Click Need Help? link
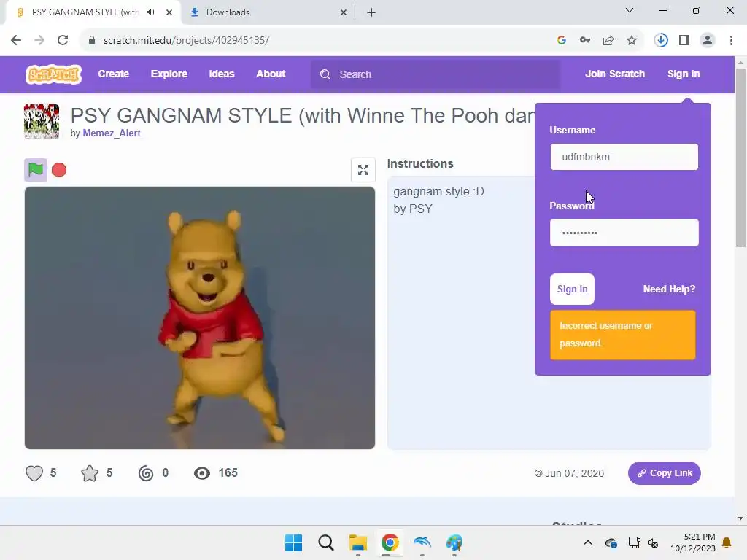747x560 pixels. point(669,289)
